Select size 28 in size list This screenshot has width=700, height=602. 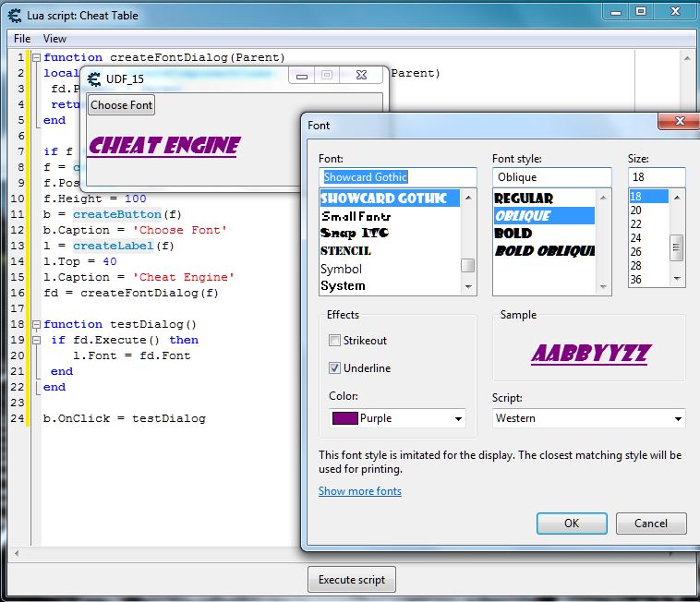coord(648,266)
